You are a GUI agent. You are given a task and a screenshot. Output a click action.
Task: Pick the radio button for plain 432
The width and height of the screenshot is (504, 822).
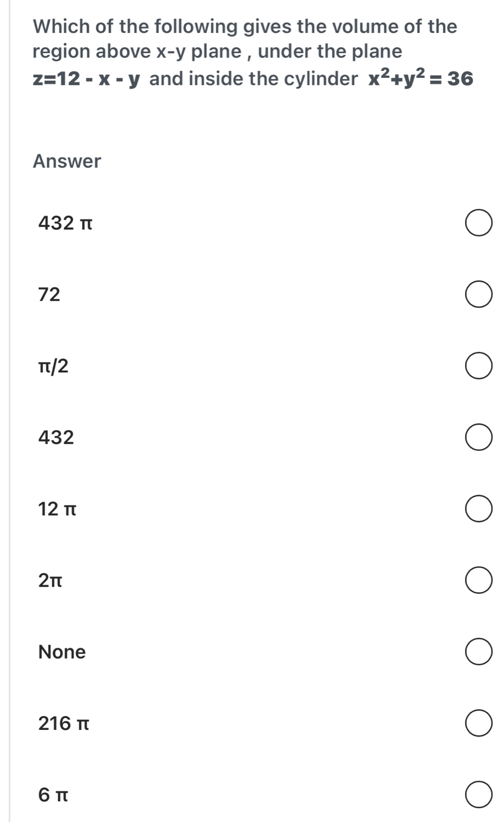479,438
